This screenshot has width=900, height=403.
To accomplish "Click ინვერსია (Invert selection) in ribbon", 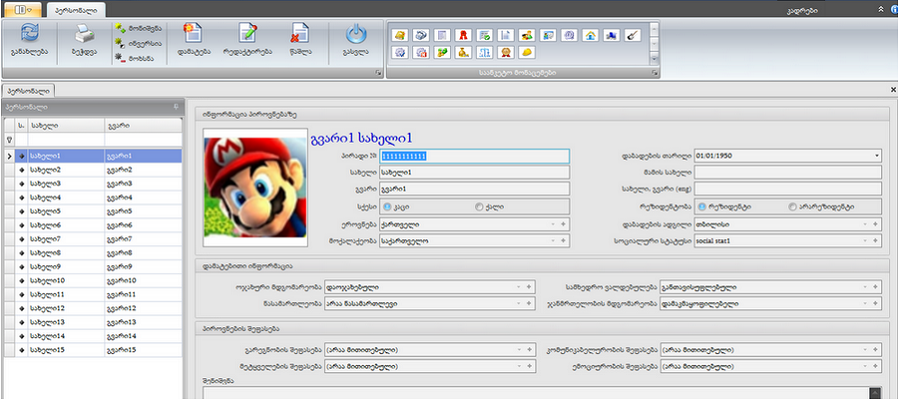I will tap(133, 44).
